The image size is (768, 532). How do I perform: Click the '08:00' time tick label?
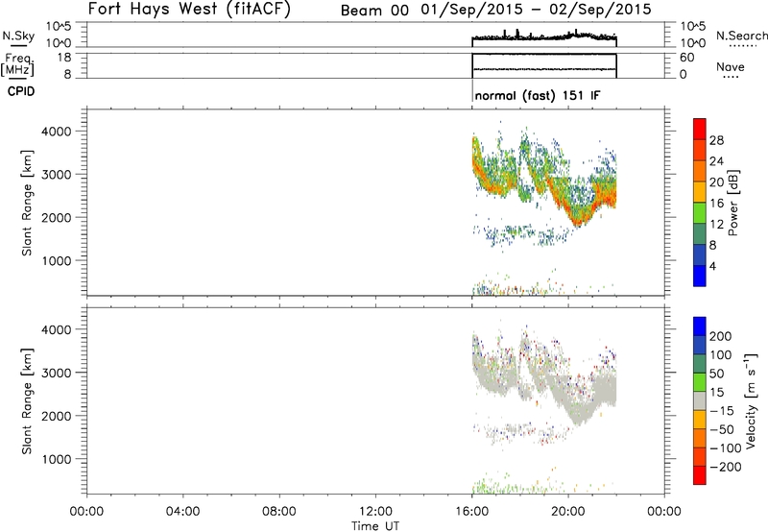point(279,512)
